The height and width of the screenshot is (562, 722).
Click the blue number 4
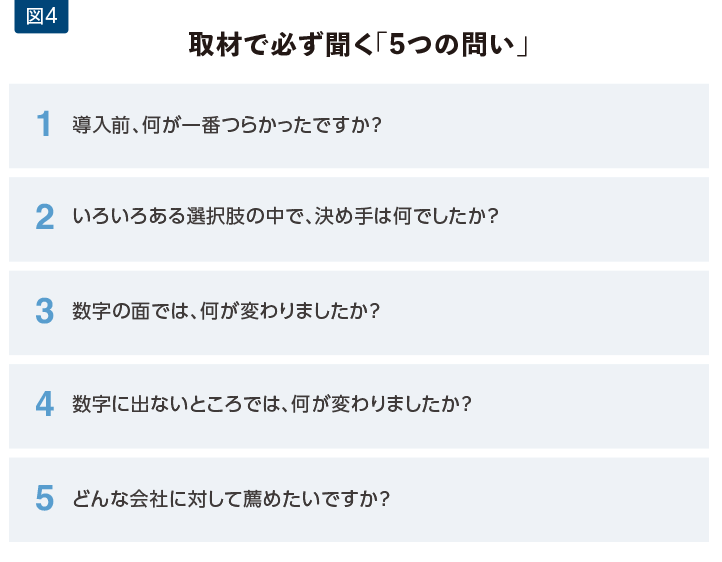tap(45, 404)
